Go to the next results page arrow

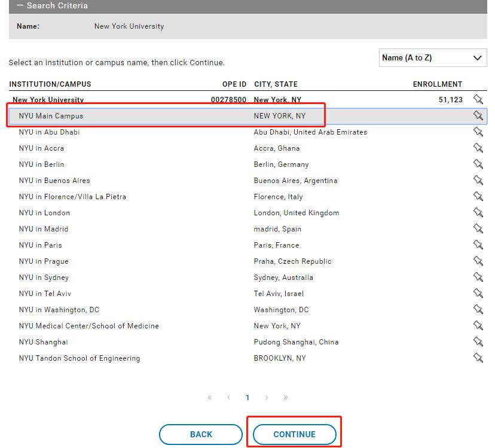click(x=267, y=397)
